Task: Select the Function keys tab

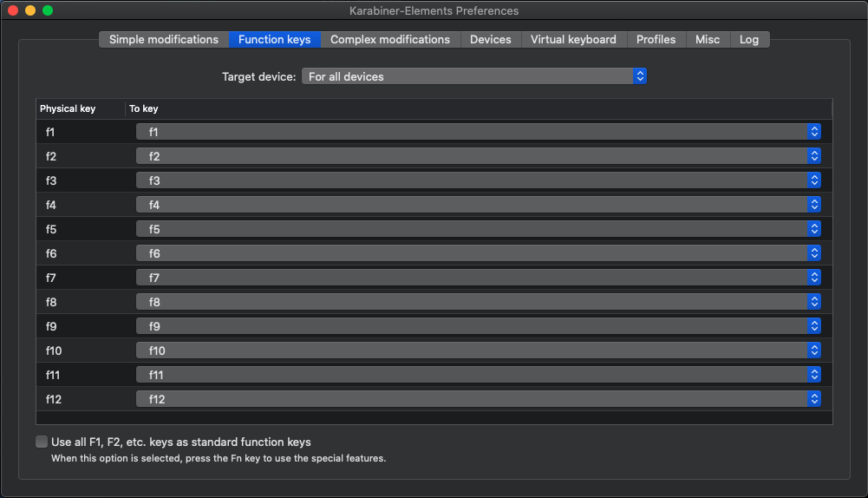Action: tap(275, 39)
